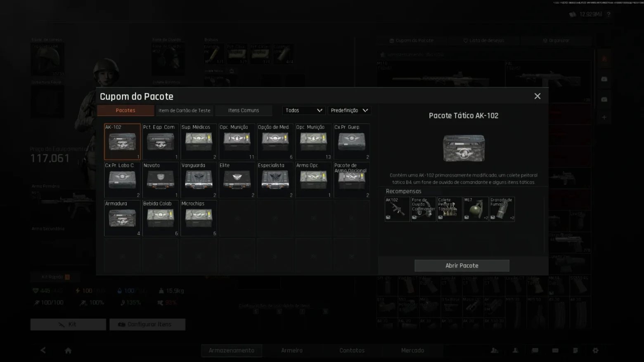The image size is (644, 362).
Task: Open the Contatos tab in bottom navigation
Action: point(352,350)
